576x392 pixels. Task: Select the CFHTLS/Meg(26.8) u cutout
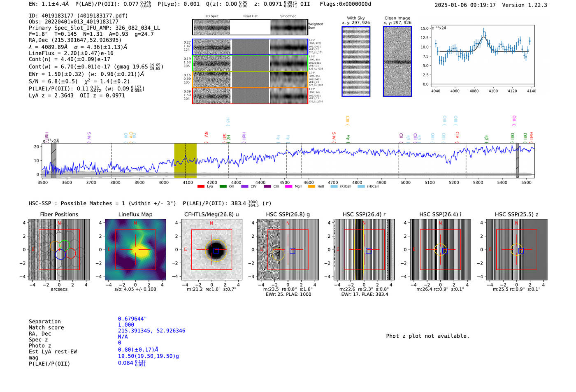(x=211, y=250)
